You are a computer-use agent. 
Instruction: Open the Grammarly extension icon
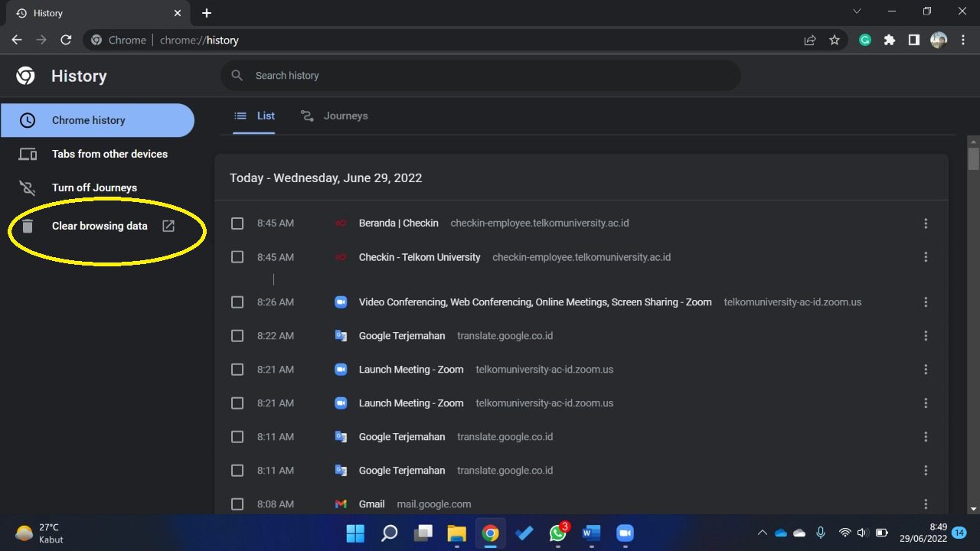(x=865, y=41)
